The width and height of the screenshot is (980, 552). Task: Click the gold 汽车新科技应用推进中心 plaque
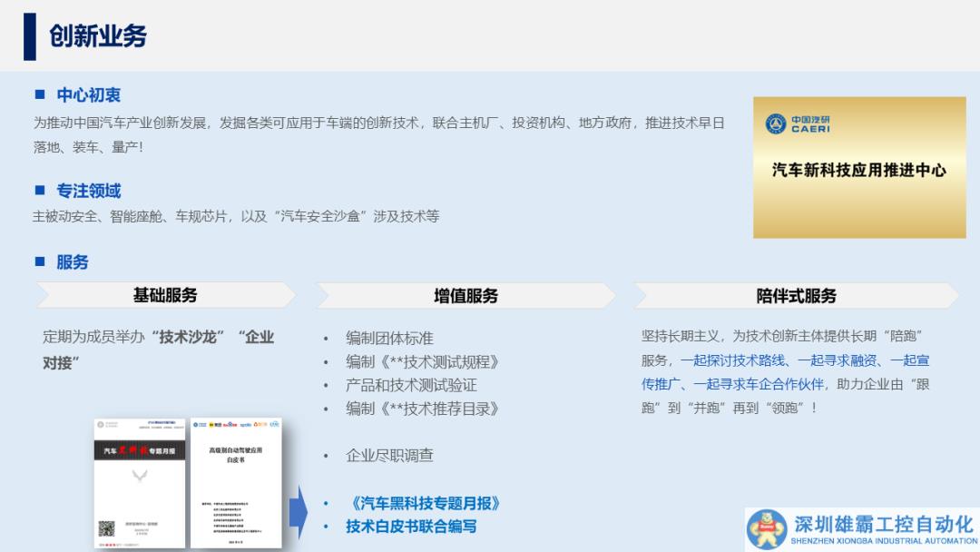858,169
